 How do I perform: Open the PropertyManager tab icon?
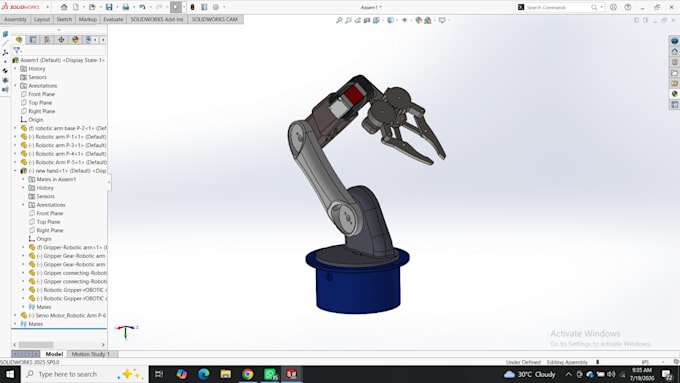(33, 39)
